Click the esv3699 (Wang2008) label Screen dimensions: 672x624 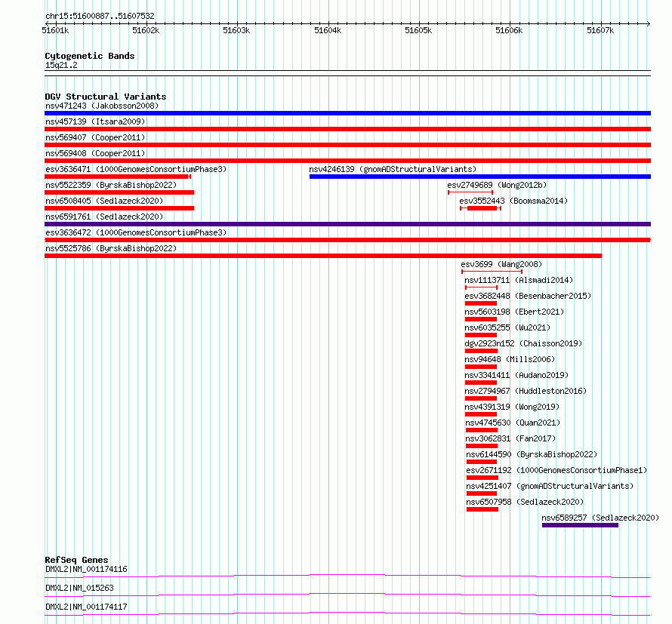pos(501,264)
